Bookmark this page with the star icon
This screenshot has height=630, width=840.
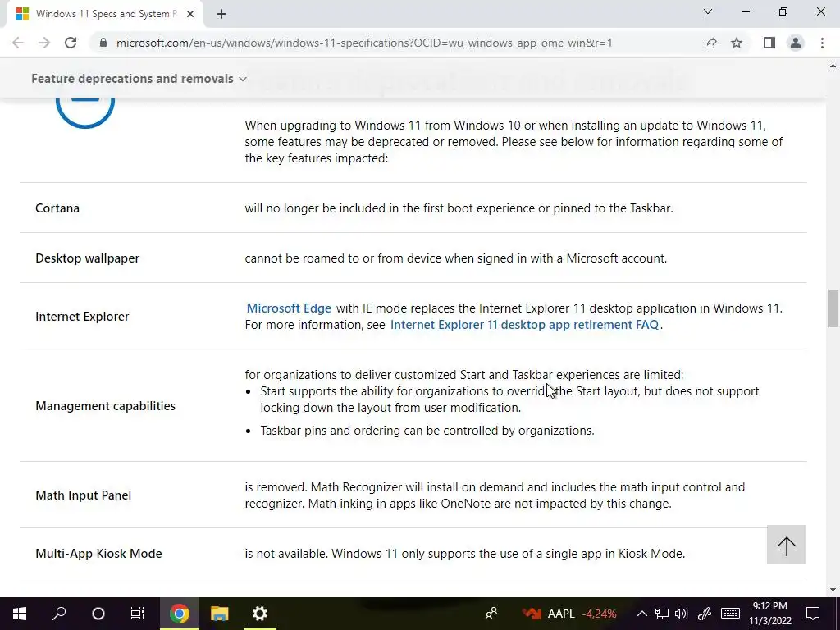[737, 43]
